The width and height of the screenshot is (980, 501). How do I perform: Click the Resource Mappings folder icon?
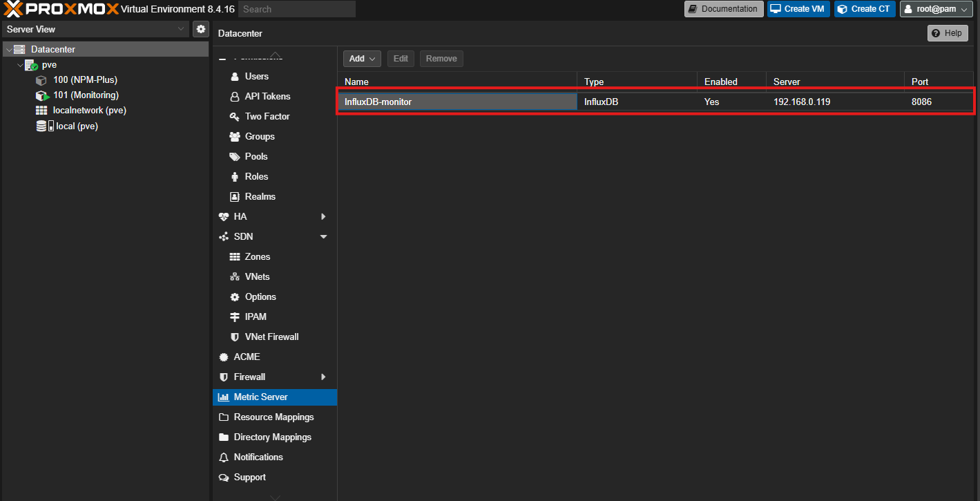click(224, 417)
